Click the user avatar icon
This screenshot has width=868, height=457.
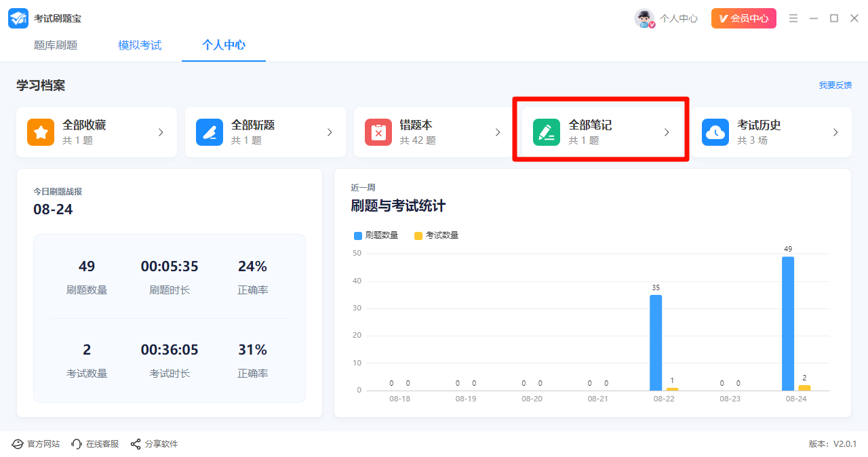(x=644, y=18)
